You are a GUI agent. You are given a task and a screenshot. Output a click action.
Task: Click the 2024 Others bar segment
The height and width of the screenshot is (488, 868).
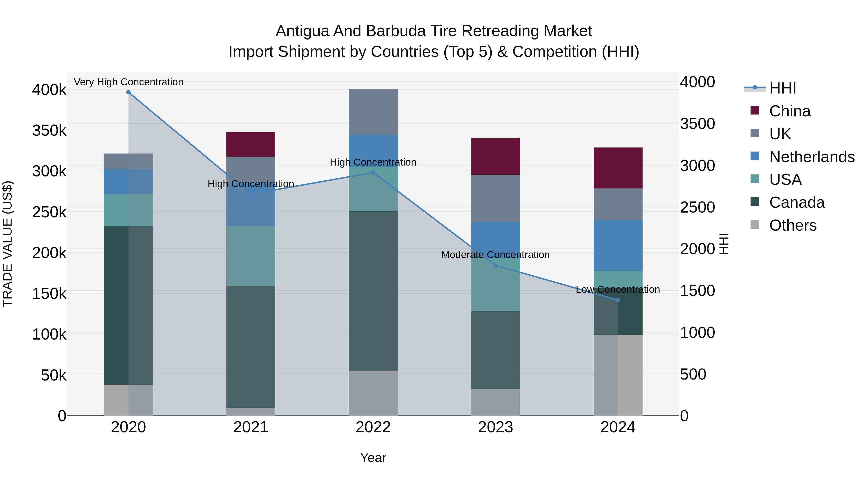[x=618, y=375]
